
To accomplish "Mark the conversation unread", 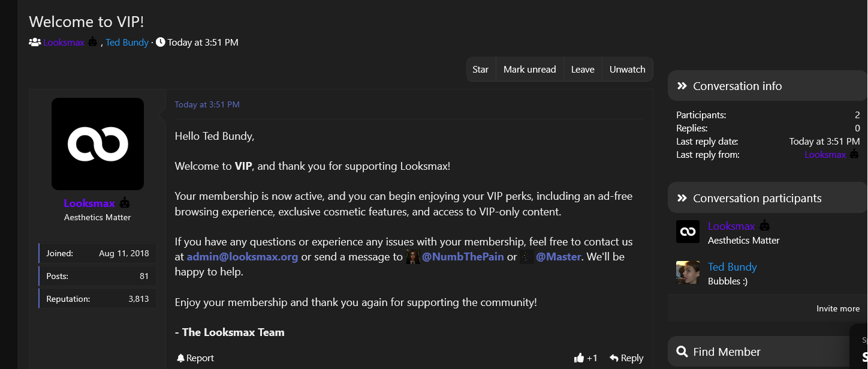I will 530,69.
